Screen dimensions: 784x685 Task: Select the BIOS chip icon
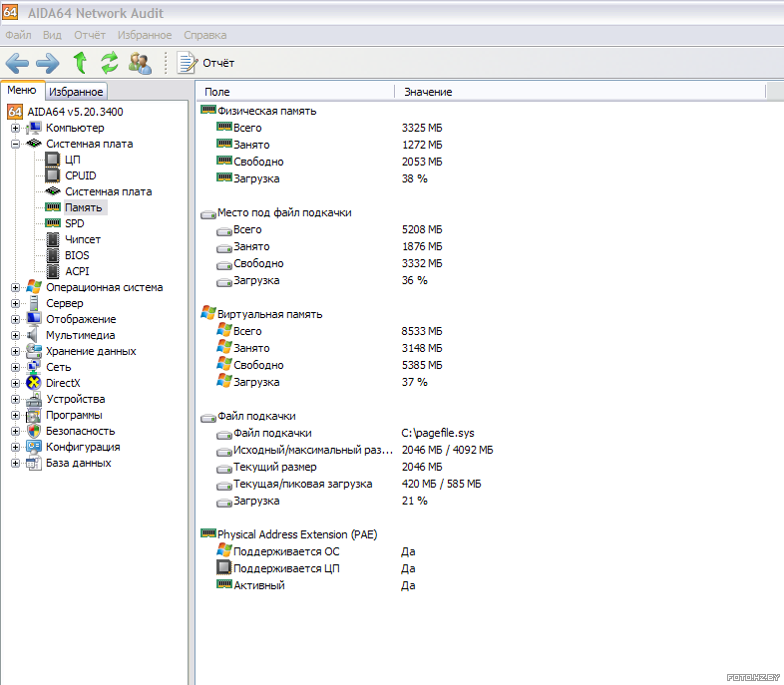[53, 255]
